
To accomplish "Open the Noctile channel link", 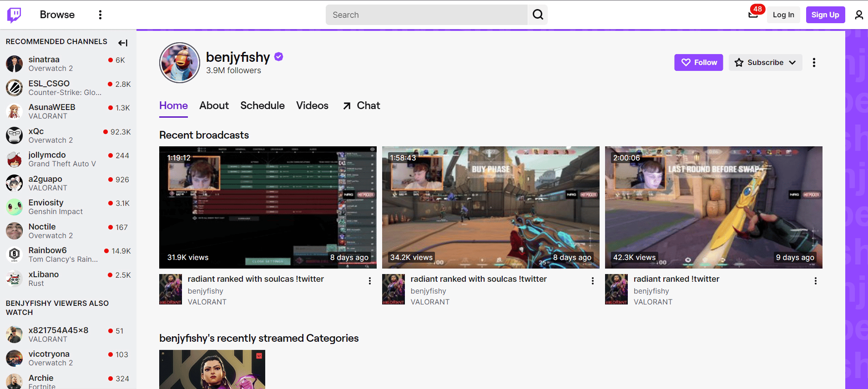I will (x=68, y=231).
